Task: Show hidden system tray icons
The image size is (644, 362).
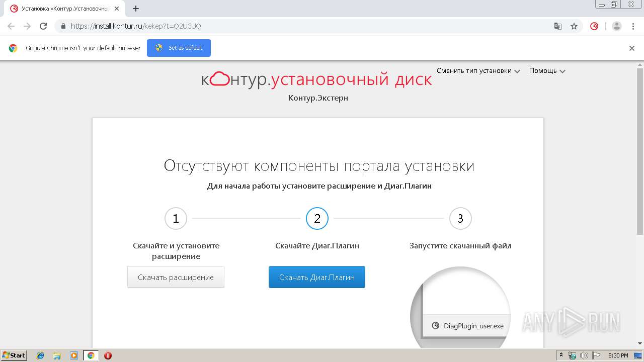Action: click(561, 355)
